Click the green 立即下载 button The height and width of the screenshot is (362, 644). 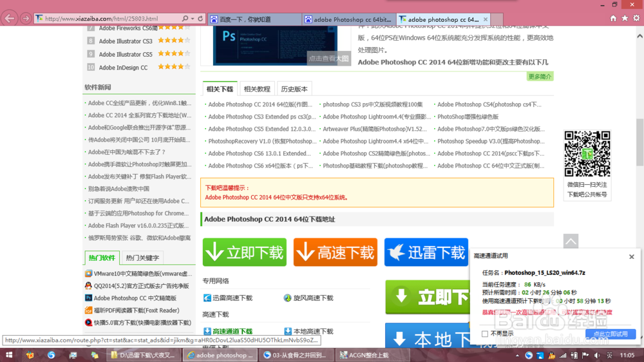point(244,252)
